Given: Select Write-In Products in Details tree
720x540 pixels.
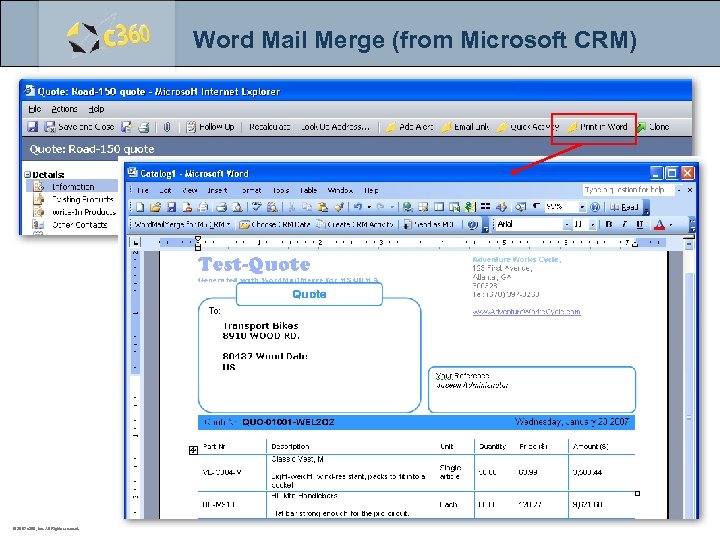Looking at the screenshot, I should coord(74,212).
